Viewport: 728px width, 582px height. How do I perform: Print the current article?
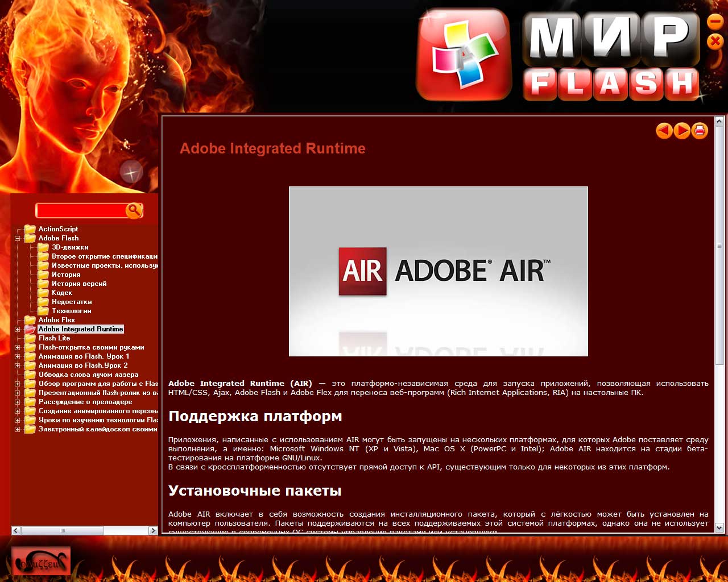(x=700, y=131)
